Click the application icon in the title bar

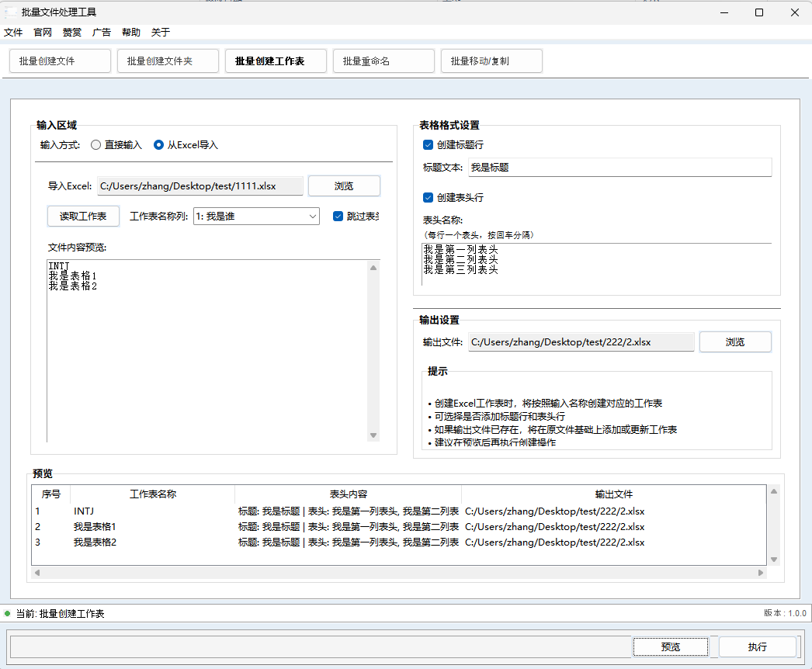11,12
